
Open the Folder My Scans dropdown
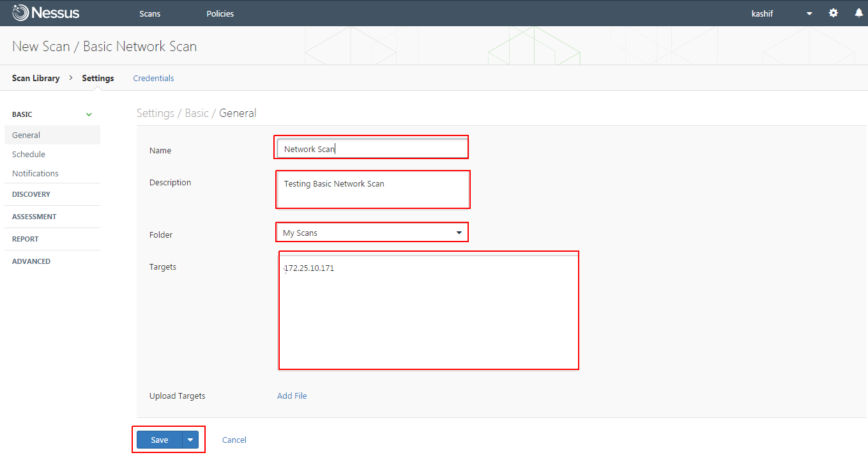point(372,233)
